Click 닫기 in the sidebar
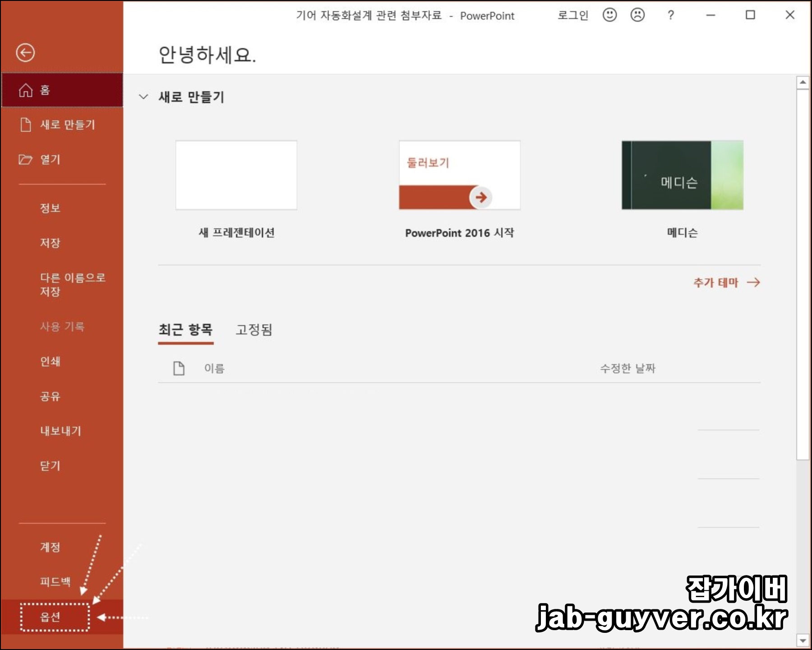Viewport: 812px width, 650px height. point(50,465)
